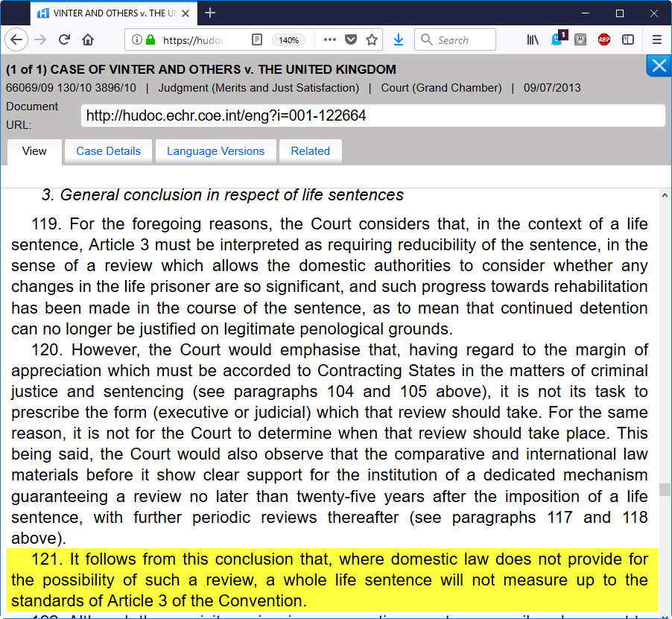
Task: Open the downloads panel
Action: point(398,39)
